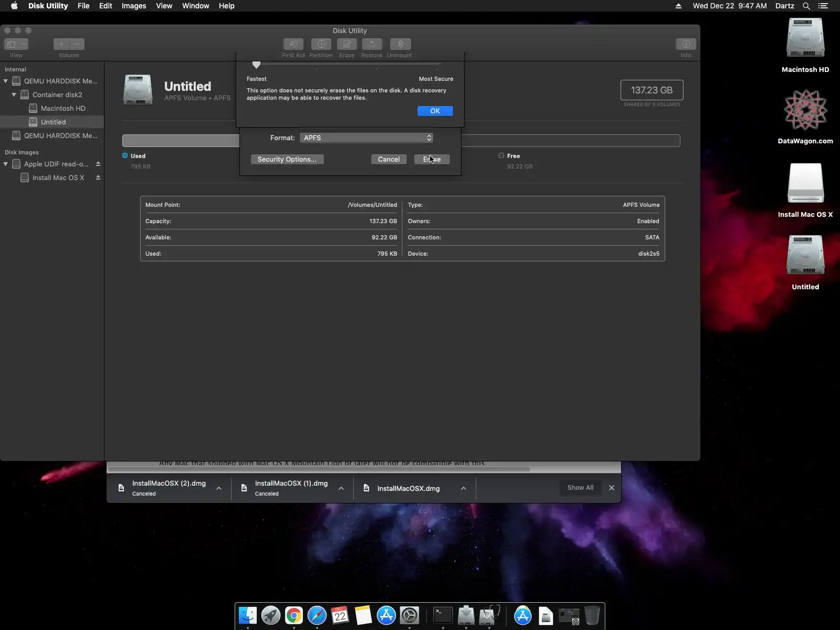Cancel the erase dialog
Image resolution: width=840 pixels, height=630 pixels.
point(389,159)
